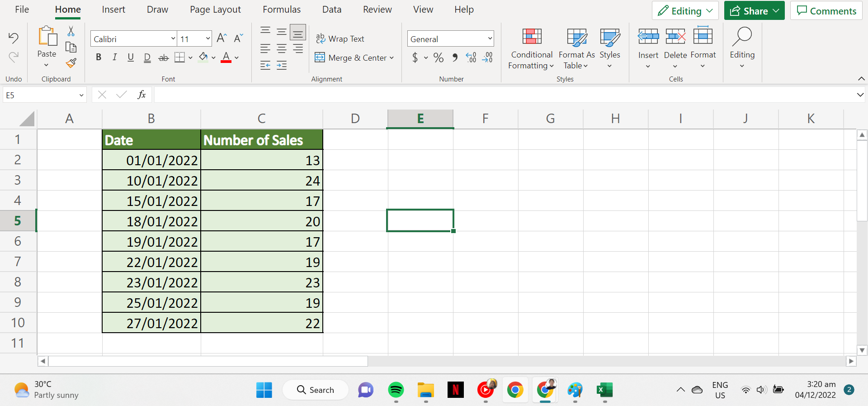Click the Increase Indent icon
868x406 pixels.
click(x=282, y=66)
